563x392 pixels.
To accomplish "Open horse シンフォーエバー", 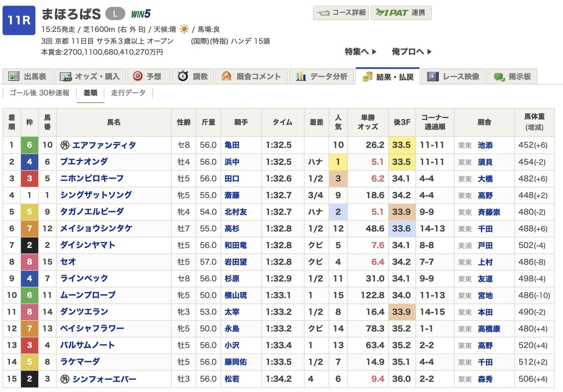I will point(104,379).
